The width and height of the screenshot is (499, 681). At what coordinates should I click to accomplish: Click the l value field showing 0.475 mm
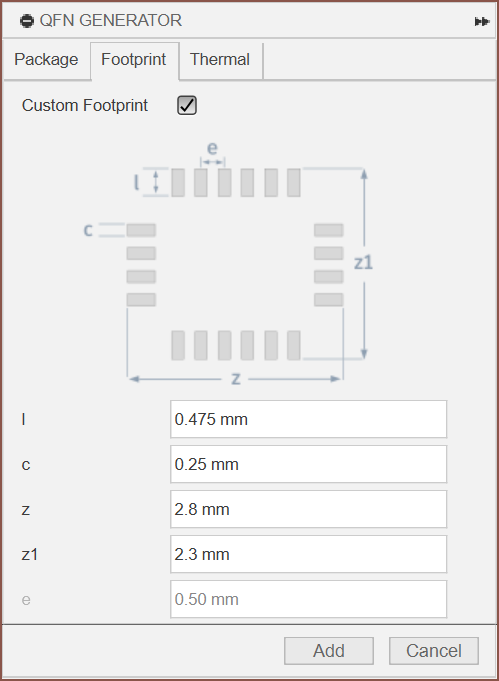[x=308, y=419]
